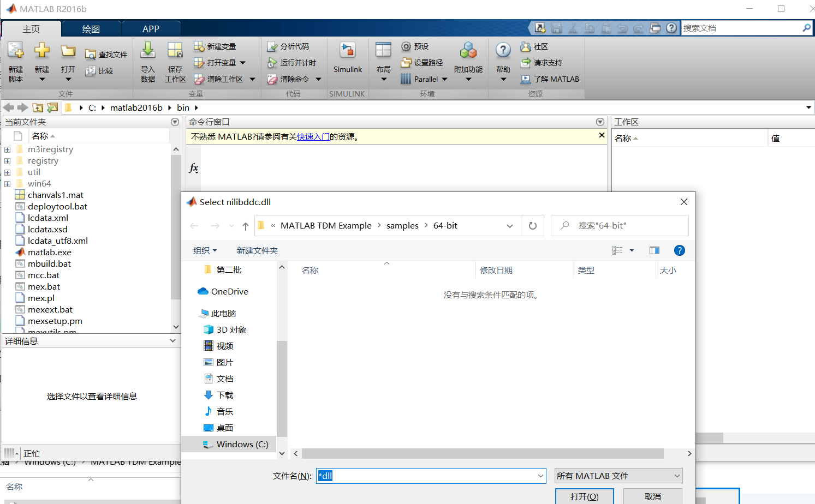Expand the win64 folder tree node
This screenshot has width=815, height=504.
8,184
